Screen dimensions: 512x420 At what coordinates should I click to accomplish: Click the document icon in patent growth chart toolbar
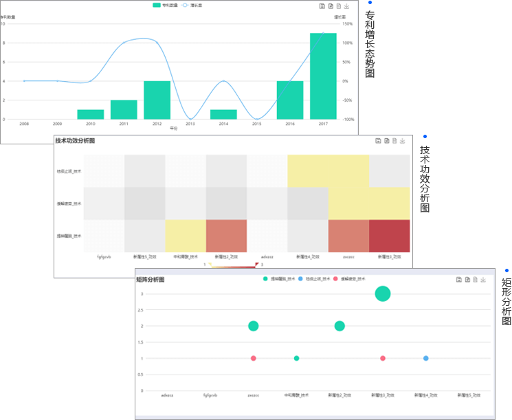tap(339, 5)
